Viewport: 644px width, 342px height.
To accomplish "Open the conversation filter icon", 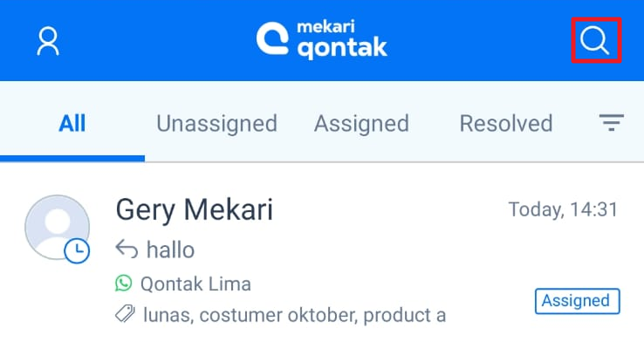I will tap(611, 123).
